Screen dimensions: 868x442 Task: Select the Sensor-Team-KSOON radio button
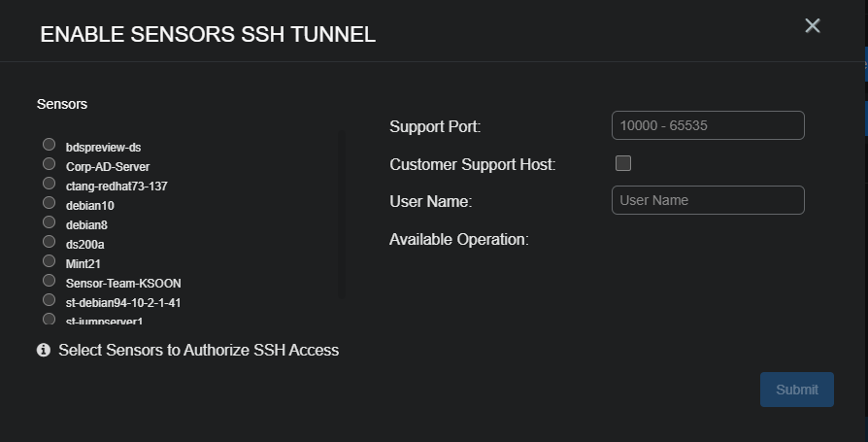tap(49, 281)
